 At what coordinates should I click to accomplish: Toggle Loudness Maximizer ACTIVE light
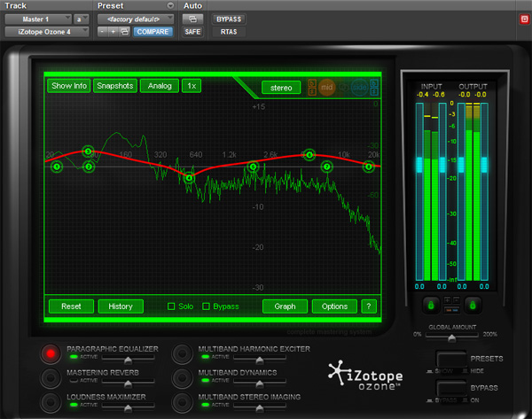pyautogui.click(x=74, y=405)
